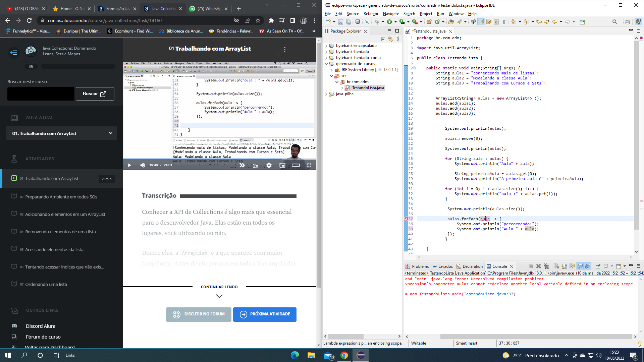The image size is (644, 362).
Task: Expand the br.com.adm package tree item
Action: pos(337,81)
